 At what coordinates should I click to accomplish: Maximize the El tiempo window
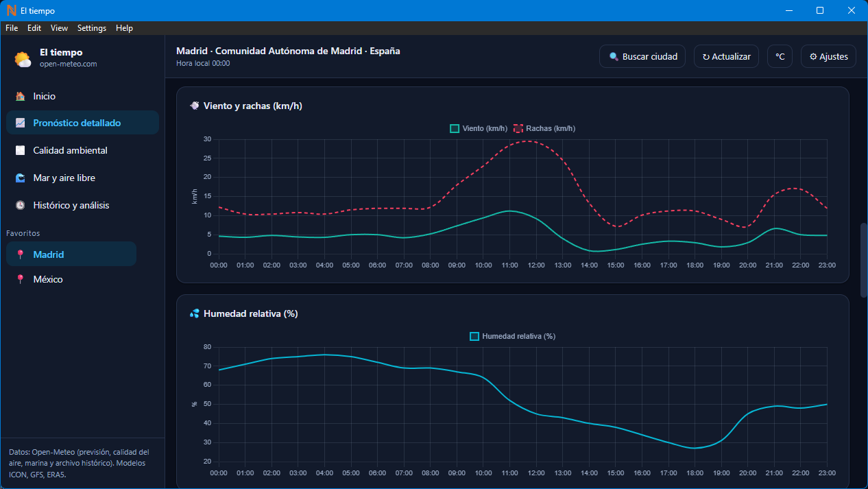[820, 10]
